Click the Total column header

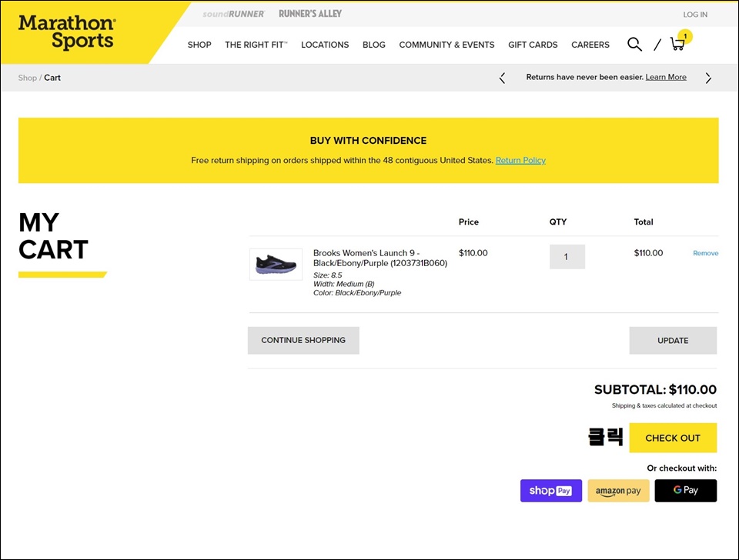(644, 222)
